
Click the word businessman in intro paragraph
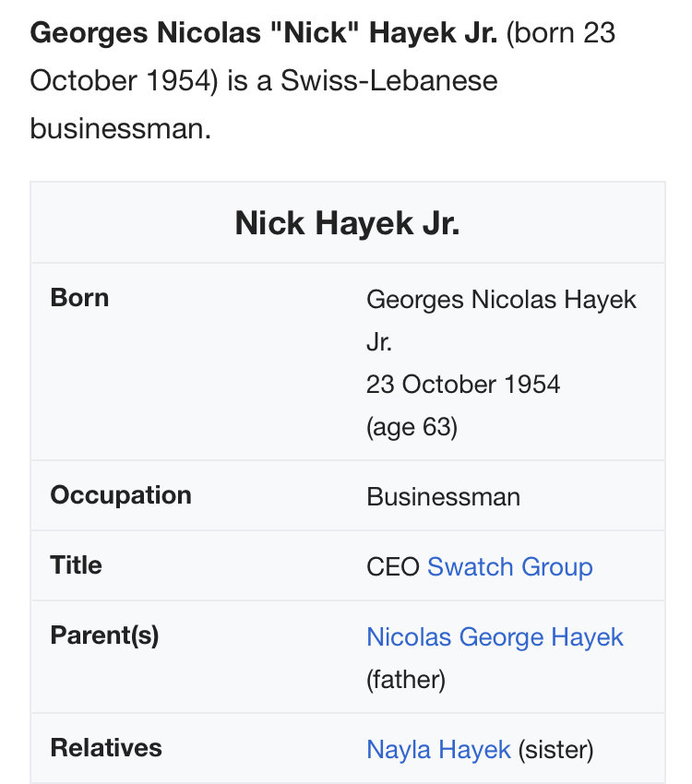(x=121, y=128)
